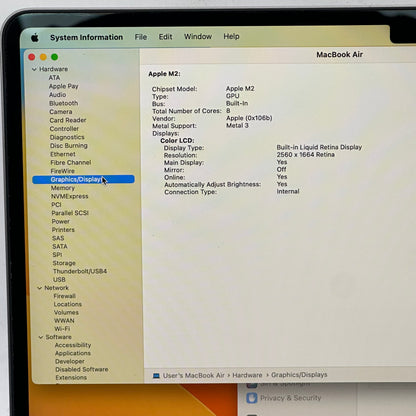Open the Edit menu

click(165, 37)
